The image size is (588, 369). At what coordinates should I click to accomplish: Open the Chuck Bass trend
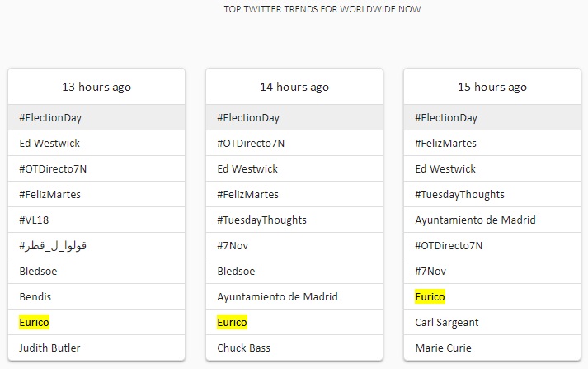pos(243,348)
